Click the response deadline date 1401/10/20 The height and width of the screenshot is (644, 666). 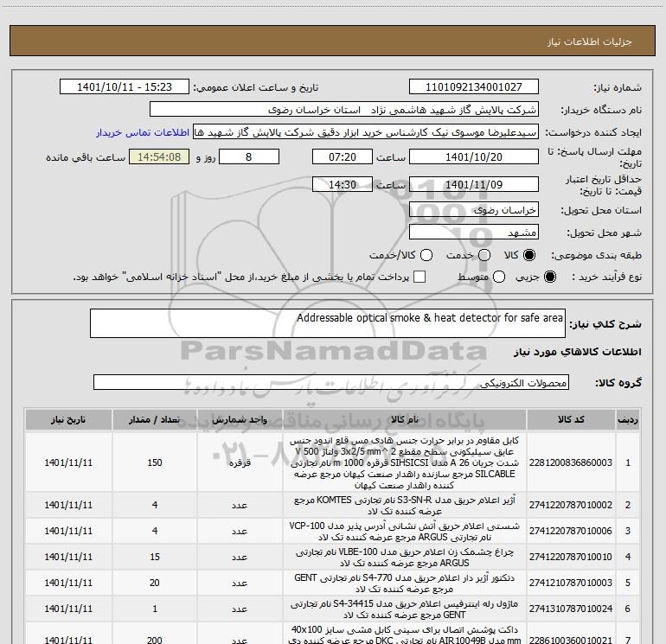click(x=473, y=157)
